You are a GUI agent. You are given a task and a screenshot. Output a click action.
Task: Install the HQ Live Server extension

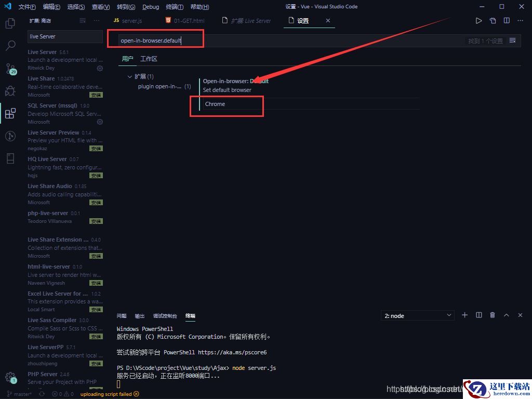(x=96, y=176)
